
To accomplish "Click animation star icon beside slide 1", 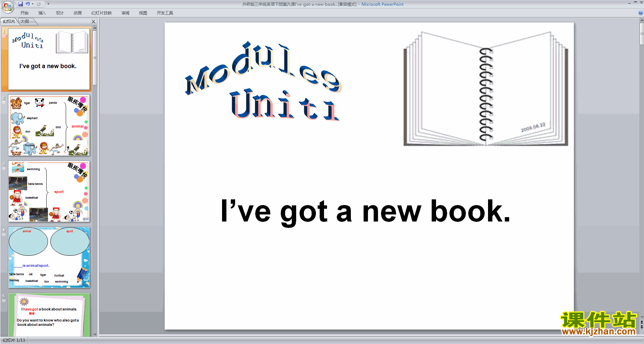I will pos(4,36).
